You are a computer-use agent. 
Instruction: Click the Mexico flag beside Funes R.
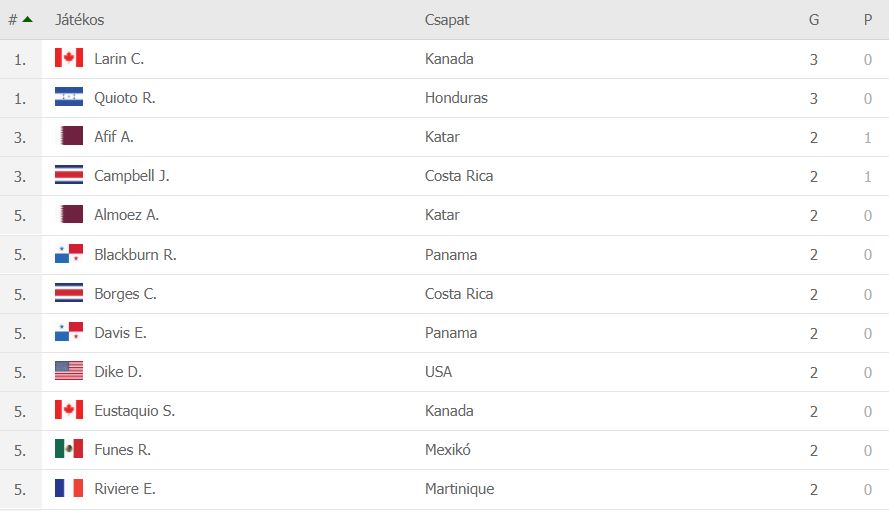pos(69,449)
